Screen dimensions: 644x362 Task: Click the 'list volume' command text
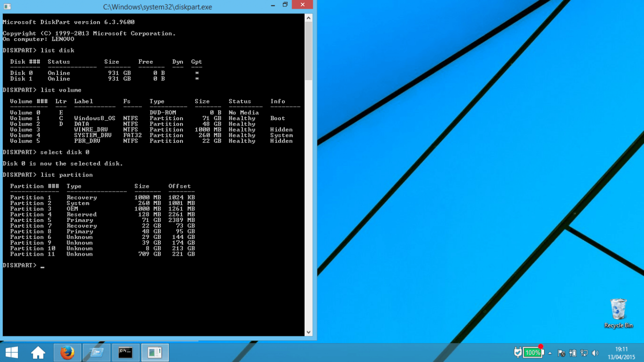click(61, 90)
